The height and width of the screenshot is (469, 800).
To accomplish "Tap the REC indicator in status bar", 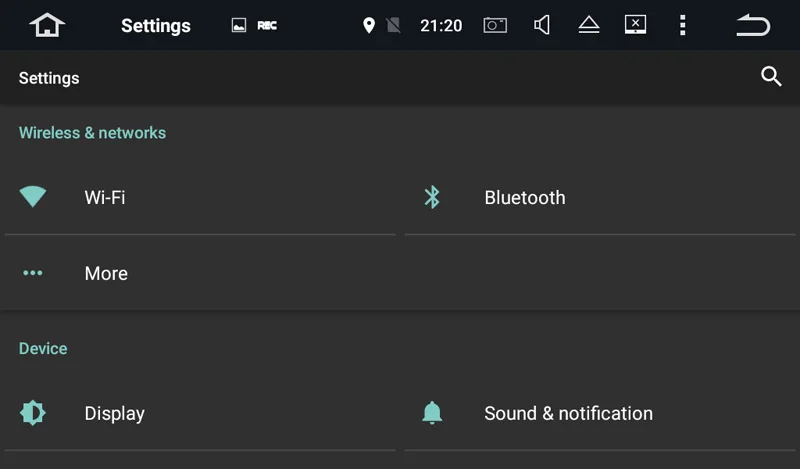I will (267, 26).
